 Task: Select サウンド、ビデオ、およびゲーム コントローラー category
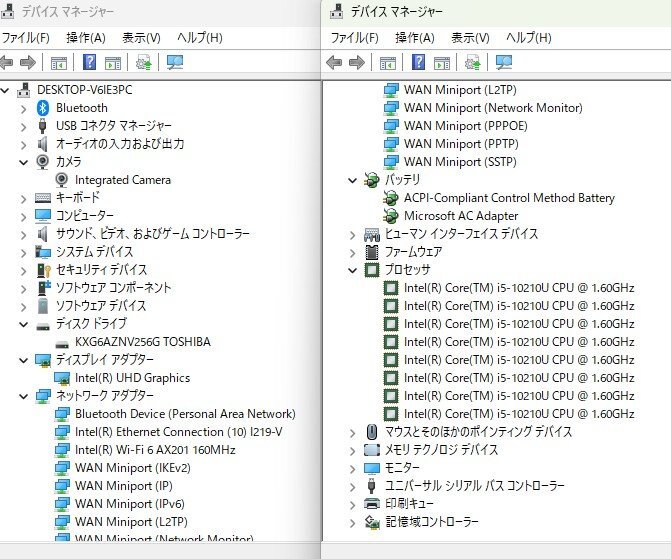(x=153, y=234)
